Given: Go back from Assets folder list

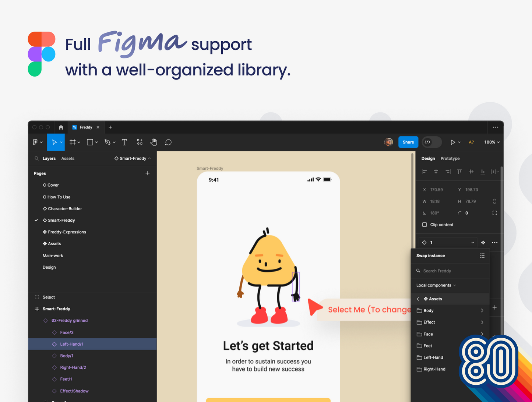Looking at the screenshot, I should coord(418,299).
